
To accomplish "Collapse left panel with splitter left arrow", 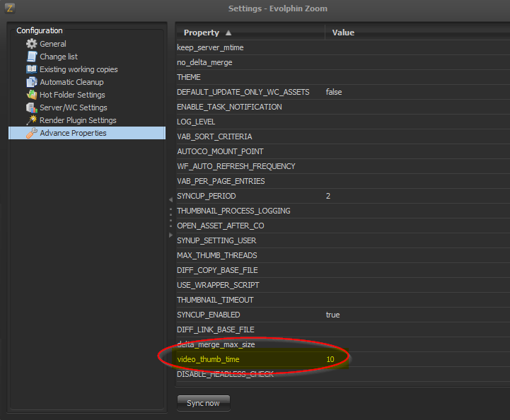I will [170, 199].
